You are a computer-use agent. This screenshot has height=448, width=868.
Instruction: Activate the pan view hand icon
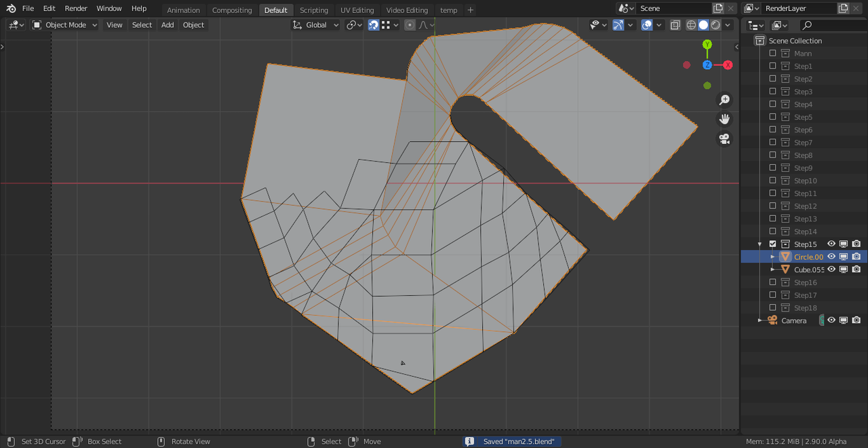tap(724, 119)
